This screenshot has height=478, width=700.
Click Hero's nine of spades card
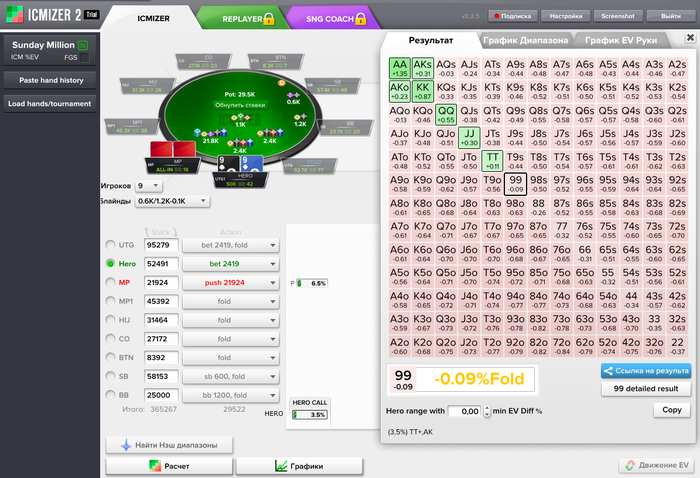[x=229, y=163]
